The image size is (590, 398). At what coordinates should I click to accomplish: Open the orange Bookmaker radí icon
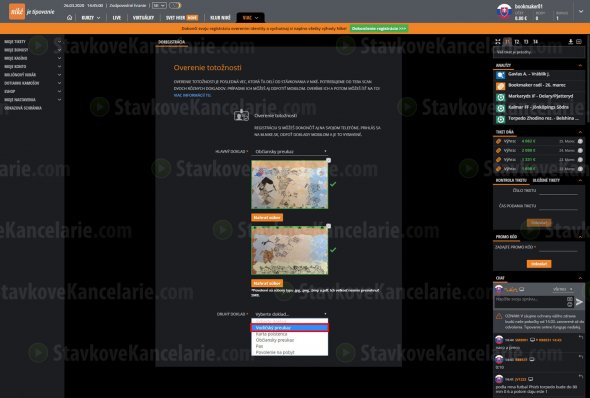[500, 86]
